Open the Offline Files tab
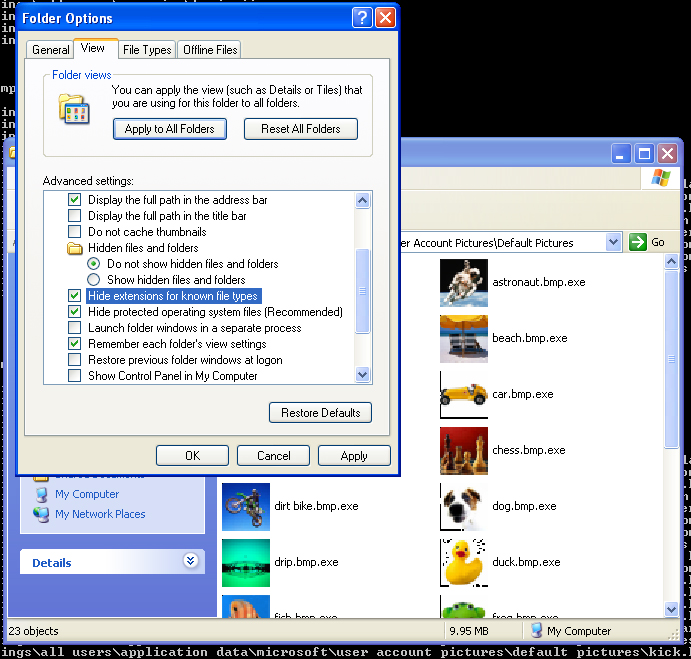Image resolution: width=691 pixels, height=659 pixels. (x=210, y=50)
